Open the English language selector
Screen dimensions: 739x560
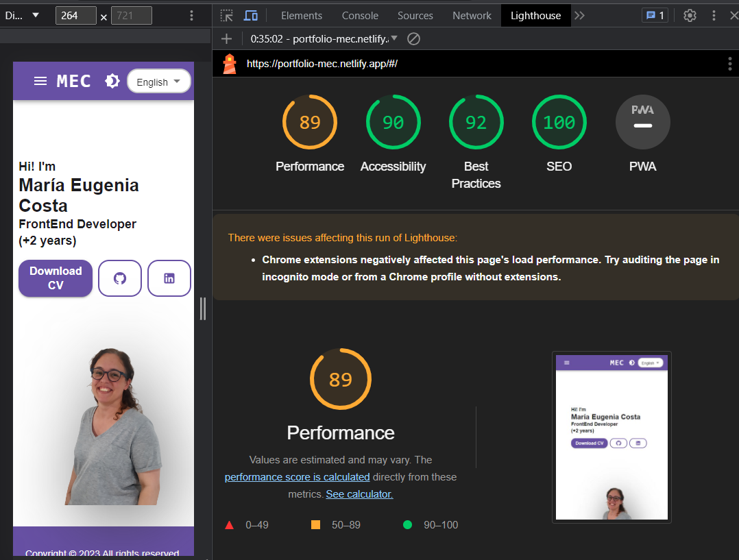pyautogui.click(x=158, y=81)
